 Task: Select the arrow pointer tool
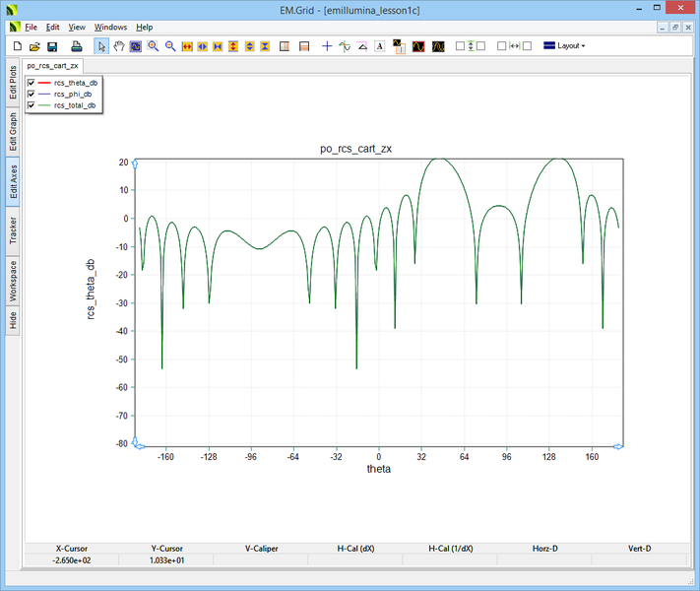click(x=101, y=46)
